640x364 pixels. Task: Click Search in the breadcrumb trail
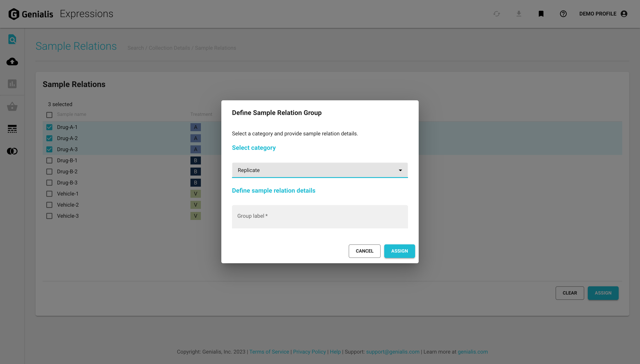[135, 48]
